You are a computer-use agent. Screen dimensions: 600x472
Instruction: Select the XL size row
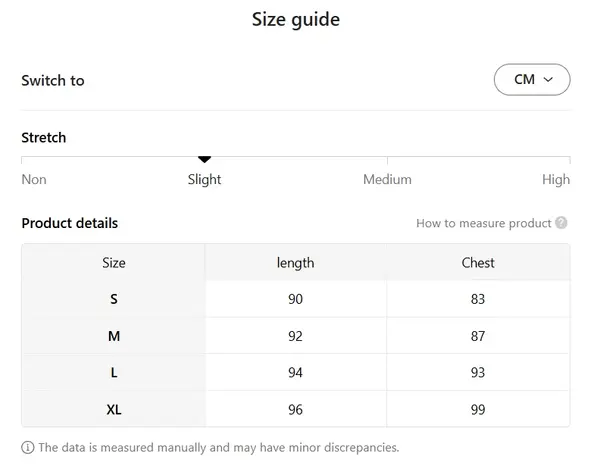[x=114, y=409]
